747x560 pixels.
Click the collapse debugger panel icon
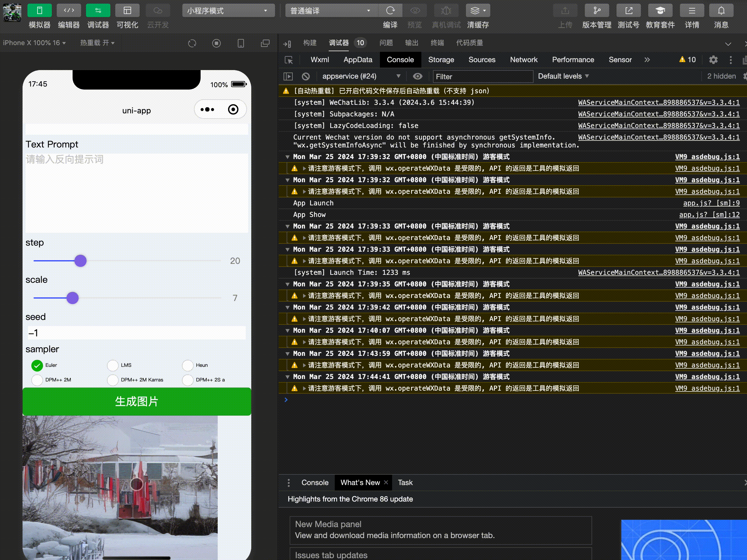click(x=728, y=44)
